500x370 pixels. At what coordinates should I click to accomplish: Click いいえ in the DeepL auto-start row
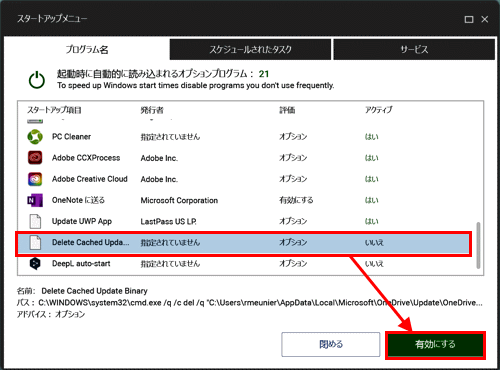pos(374,264)
